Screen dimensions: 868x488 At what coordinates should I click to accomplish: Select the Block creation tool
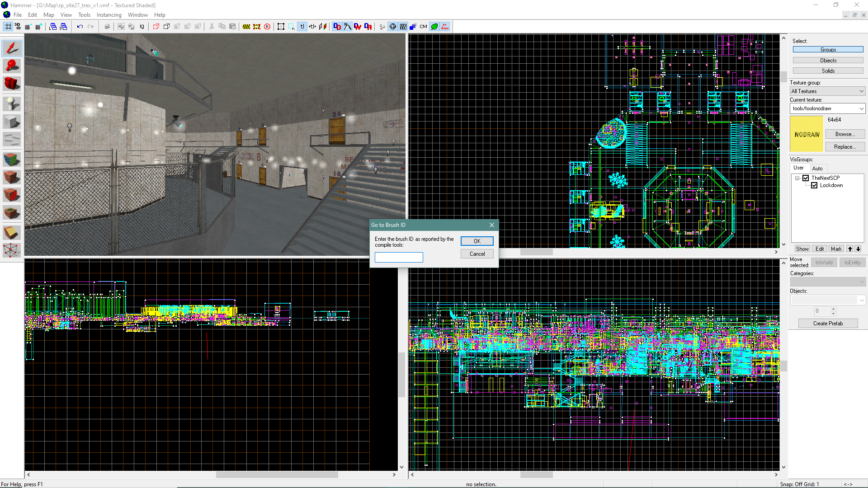(x=12, y=122)
